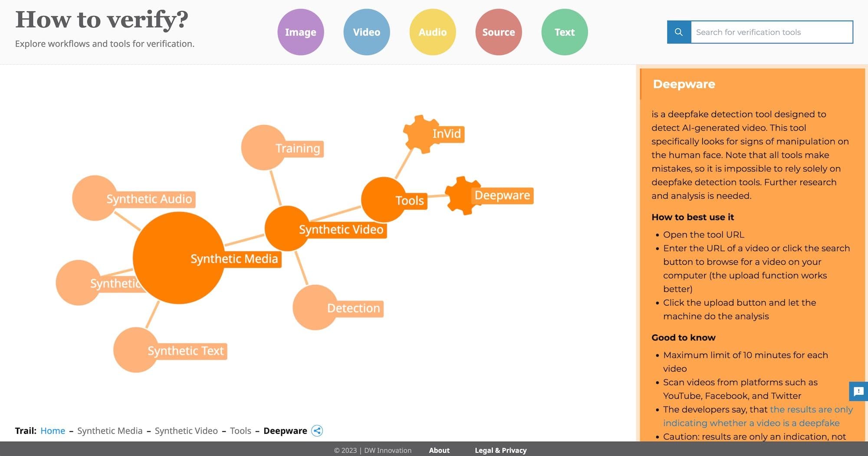The width and height of the screenshot is (868, 456).
Task: Choose the red Source category circle
Action: coord(498,32)
